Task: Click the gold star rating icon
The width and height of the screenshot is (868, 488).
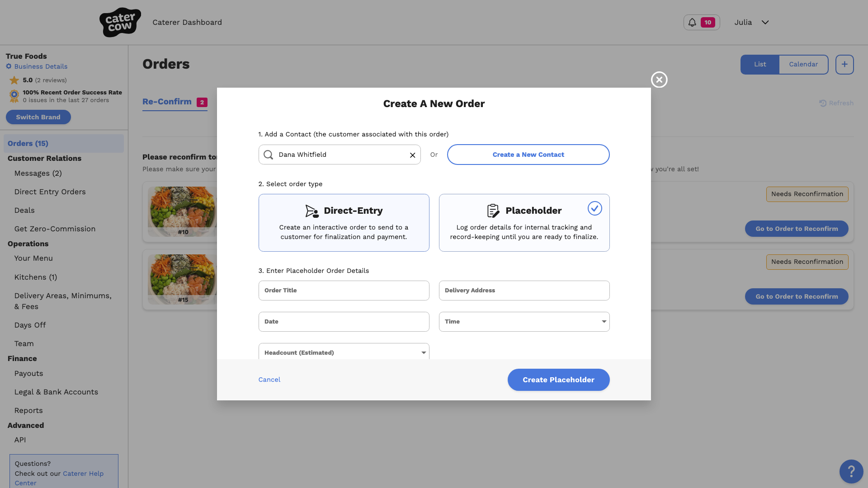Action: (x=14, y=80)
